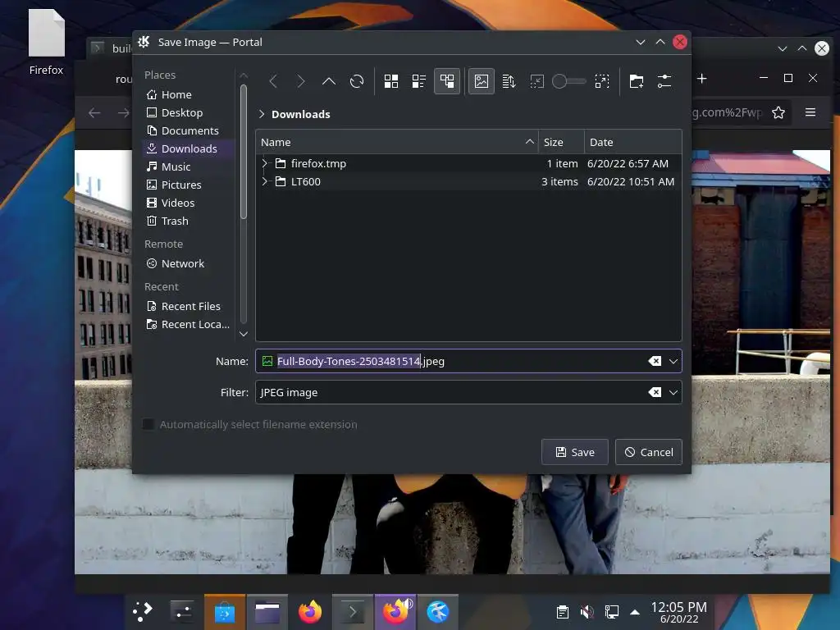
Task: Click the muted volume tray icon
Action: pos(587,612)
